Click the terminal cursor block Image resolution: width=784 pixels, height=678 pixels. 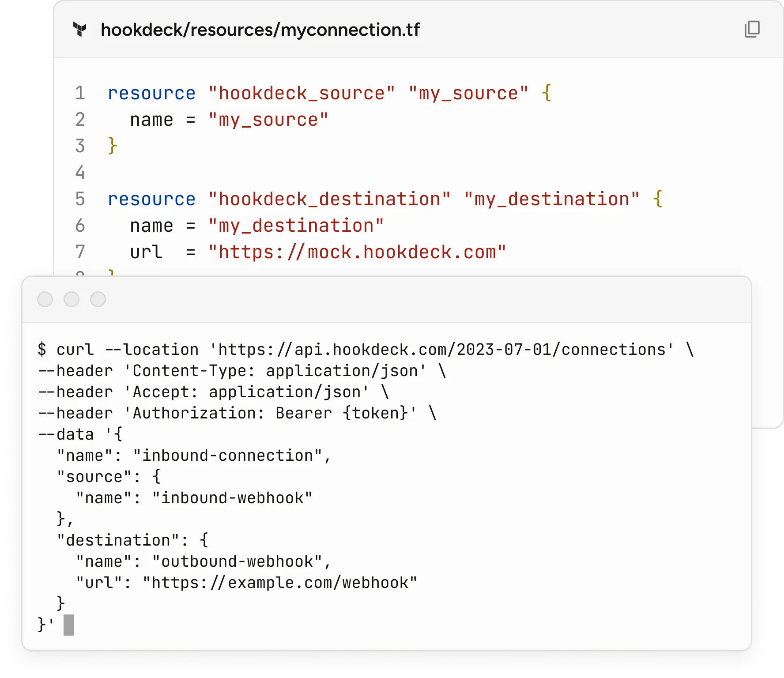click(69, 625)
